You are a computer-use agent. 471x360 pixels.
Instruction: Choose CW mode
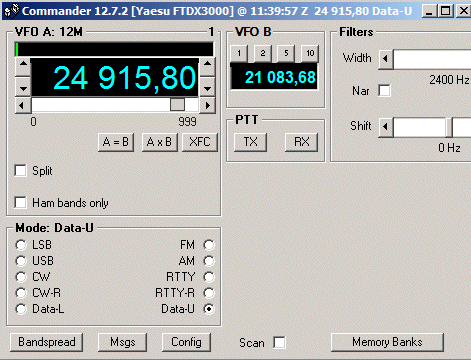21,277
